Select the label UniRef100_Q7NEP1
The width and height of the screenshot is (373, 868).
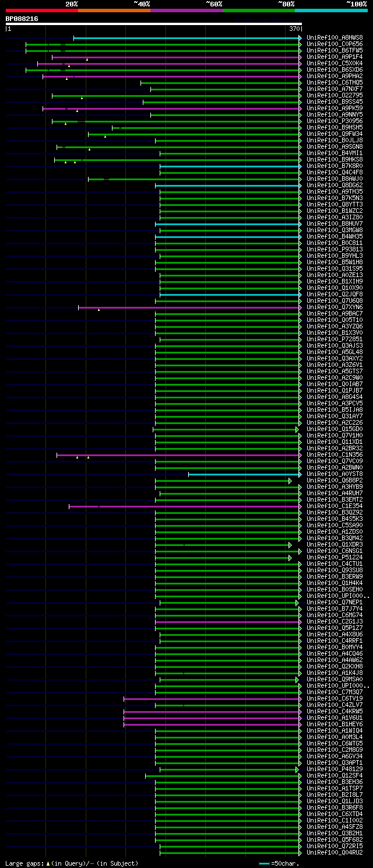pos(335,603)
